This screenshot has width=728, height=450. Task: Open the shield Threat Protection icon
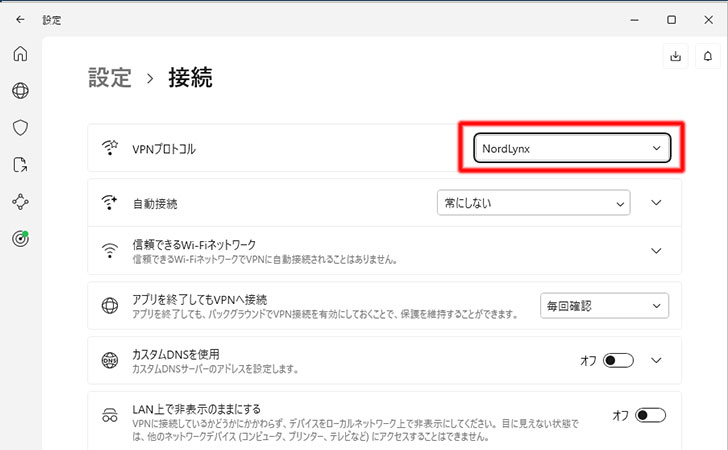pyautogui.click(x=20, y=128)
